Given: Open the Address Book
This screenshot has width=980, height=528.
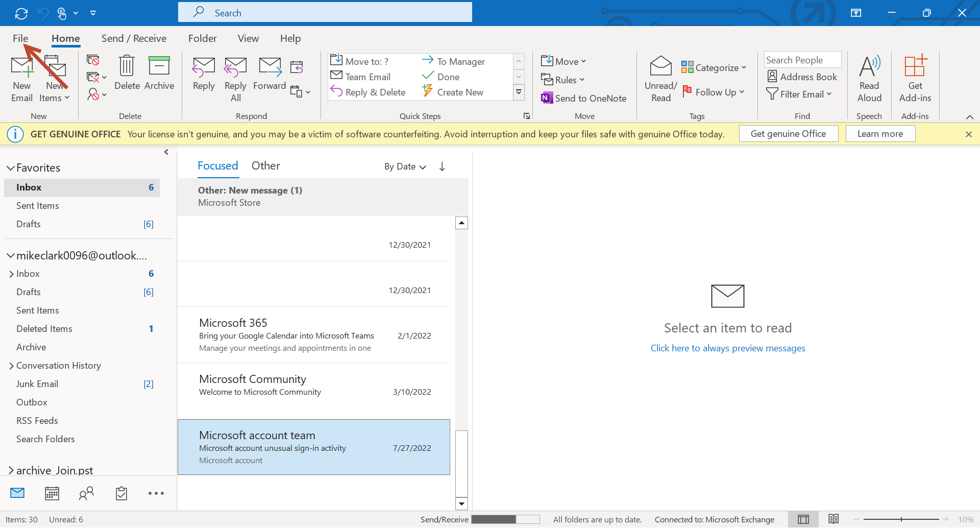Looking at the screenshot, I should [802, 77].
